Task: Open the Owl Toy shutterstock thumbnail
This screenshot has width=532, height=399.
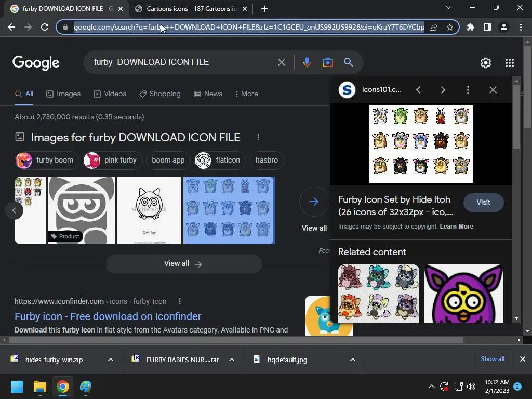Action: (x=149, y=210)
